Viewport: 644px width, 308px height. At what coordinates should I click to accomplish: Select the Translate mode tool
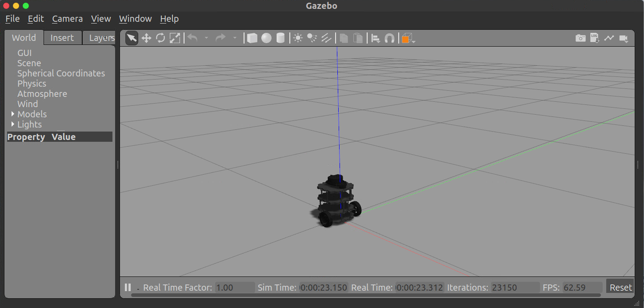click(146, 38)
